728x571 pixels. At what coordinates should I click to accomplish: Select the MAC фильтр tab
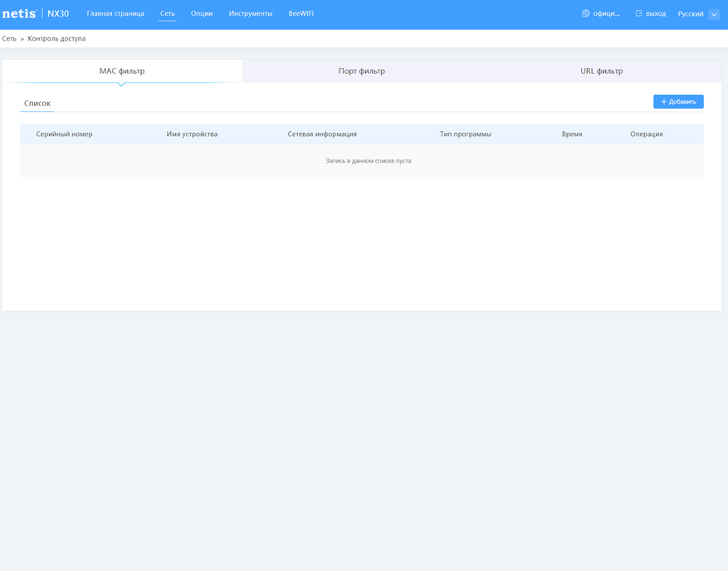coord(122,71)
